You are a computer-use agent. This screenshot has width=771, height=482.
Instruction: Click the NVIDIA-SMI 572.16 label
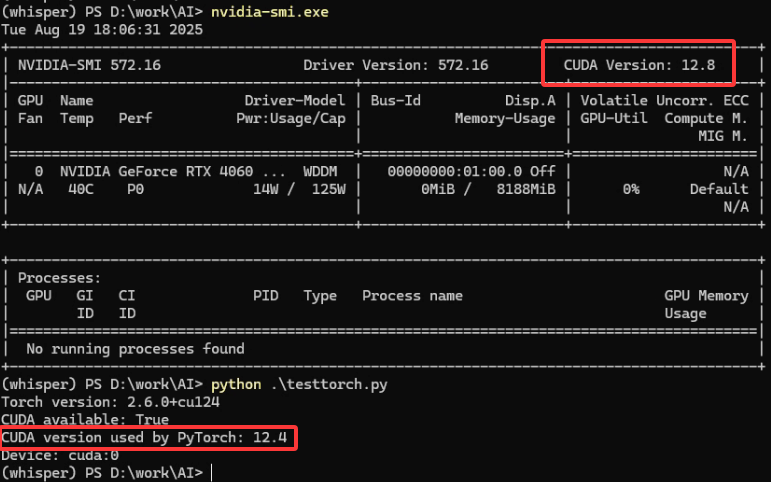90,65
